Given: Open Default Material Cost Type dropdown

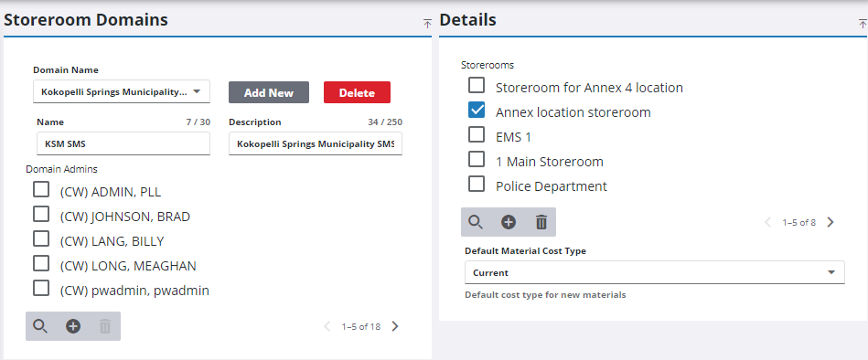Looking at the screenshot, I should (x=654, y=272).
